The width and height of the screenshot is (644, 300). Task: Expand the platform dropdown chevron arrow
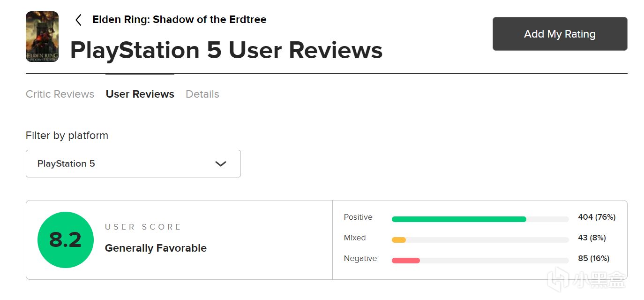[x=220, y=164]
